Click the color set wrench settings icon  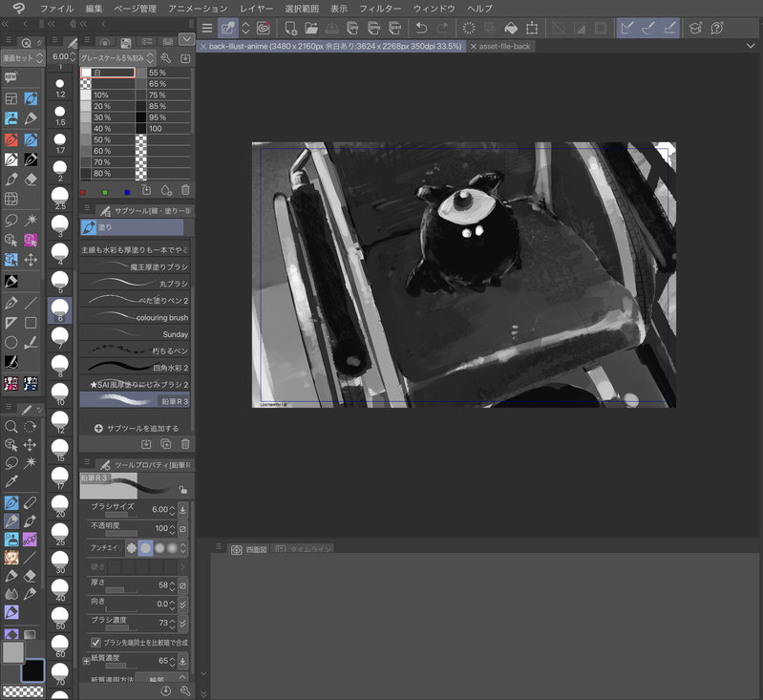pos(166,58)
